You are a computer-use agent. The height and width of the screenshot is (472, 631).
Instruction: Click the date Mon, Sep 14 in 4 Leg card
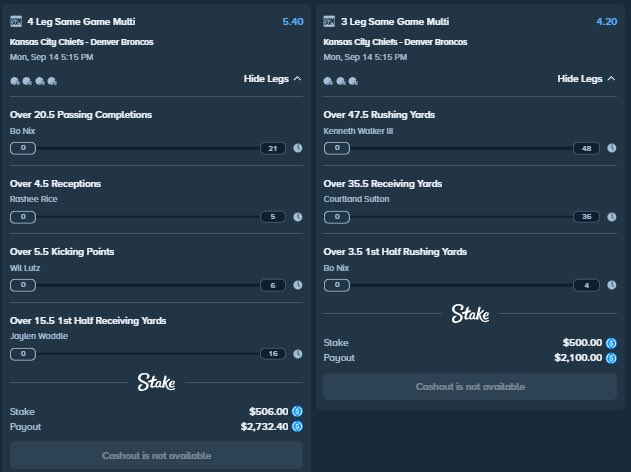52,57
